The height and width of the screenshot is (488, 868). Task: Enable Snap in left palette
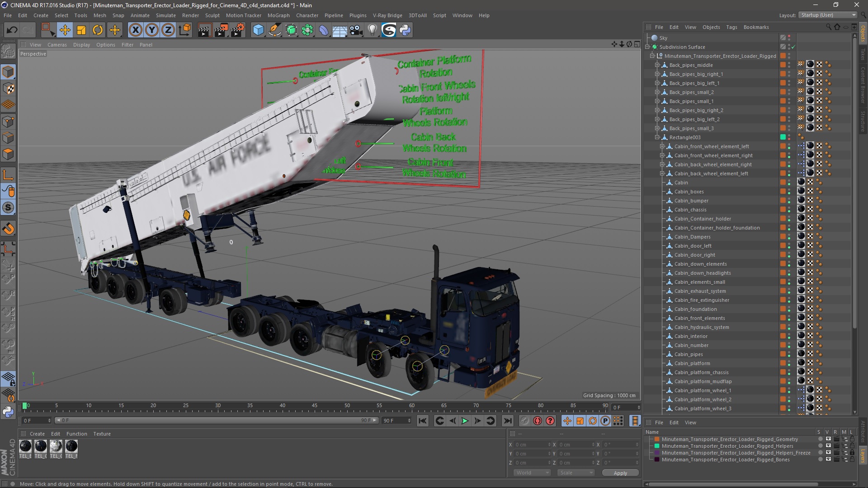click(8, 208)
